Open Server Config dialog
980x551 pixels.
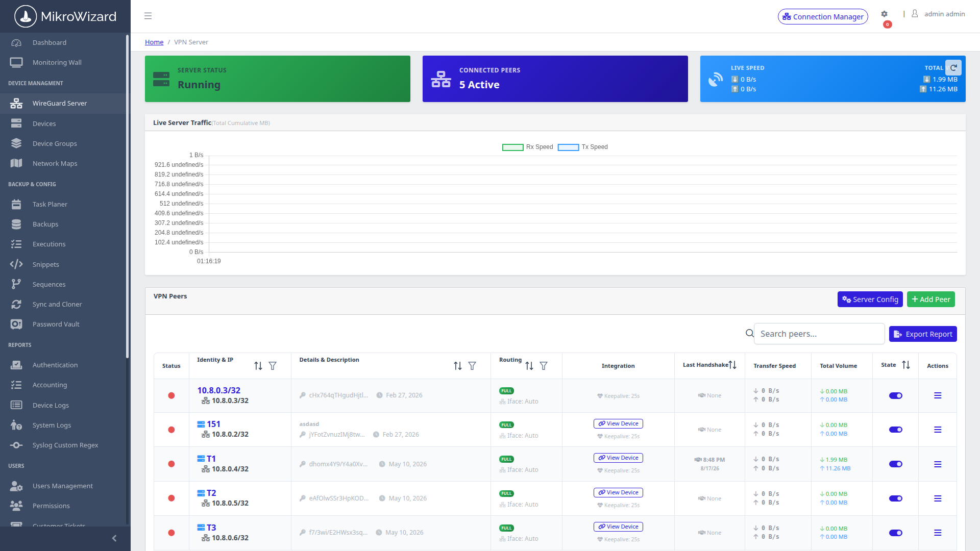(x=870, y=299)
